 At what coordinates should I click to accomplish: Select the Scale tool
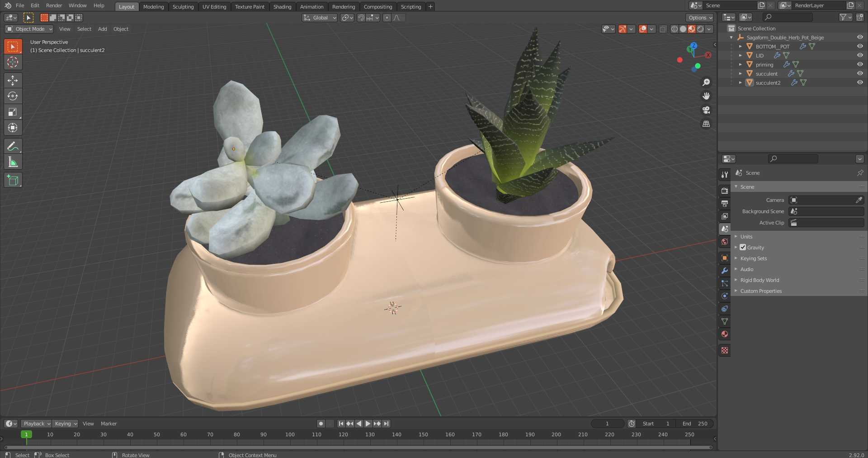13,112
